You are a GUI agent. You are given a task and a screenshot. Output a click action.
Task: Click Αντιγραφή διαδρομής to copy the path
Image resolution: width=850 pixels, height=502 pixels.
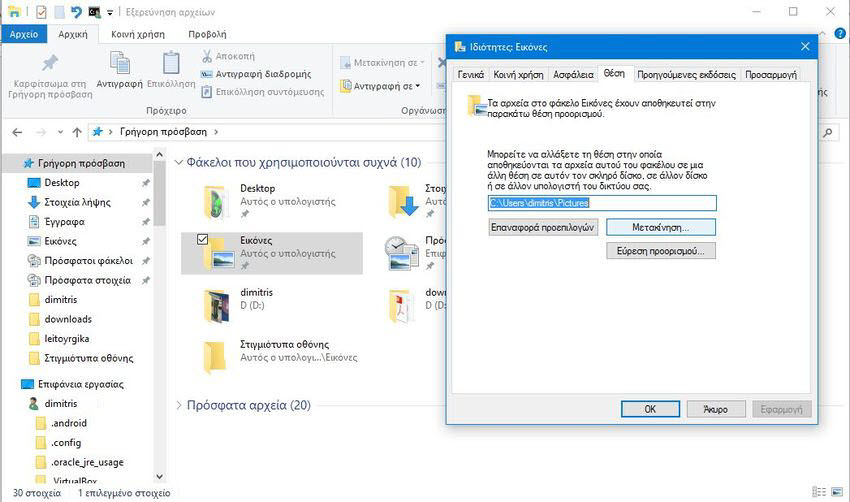coord(256,74)
